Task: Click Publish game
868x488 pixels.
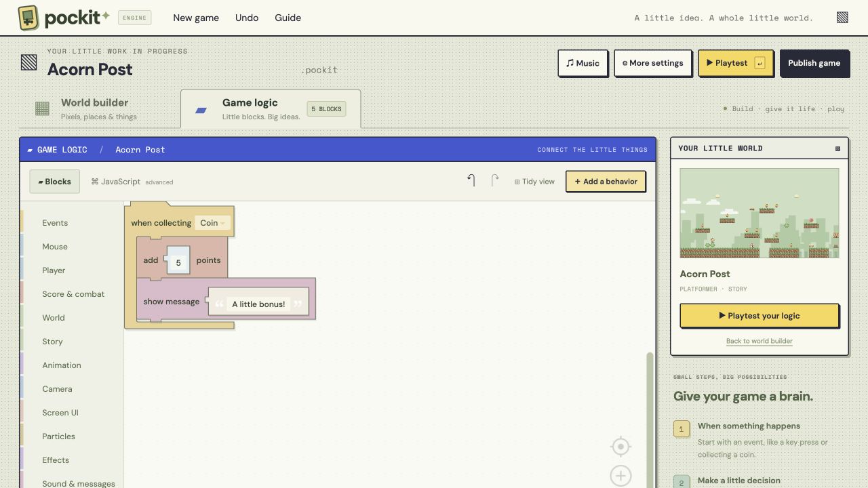Action: coord(814,63)
